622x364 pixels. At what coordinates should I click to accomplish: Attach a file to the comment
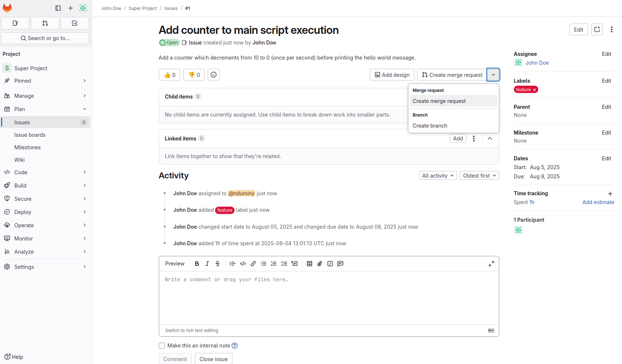pyautogui.click(x=319, y=264)
